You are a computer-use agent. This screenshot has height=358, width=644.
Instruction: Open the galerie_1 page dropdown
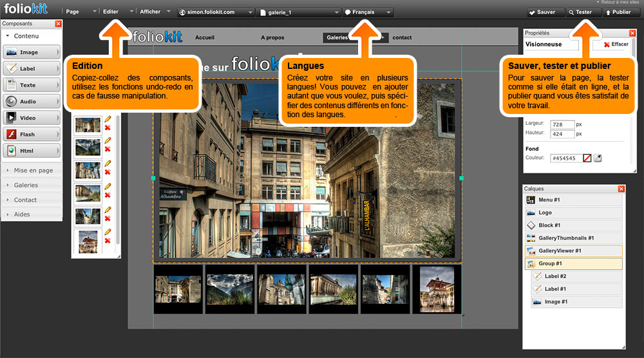pos(299,12)
